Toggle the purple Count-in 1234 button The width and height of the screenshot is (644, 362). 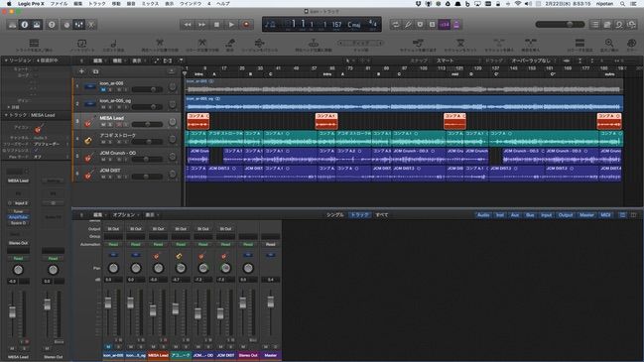[x=445, y=25]
